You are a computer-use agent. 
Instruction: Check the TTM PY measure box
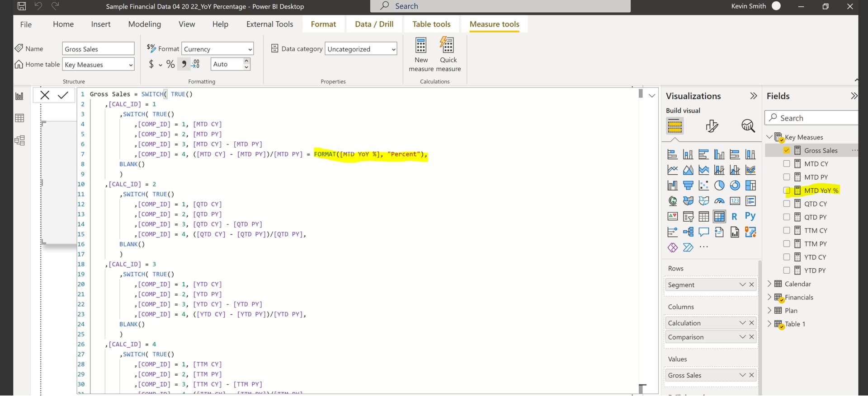click(787, 243)
